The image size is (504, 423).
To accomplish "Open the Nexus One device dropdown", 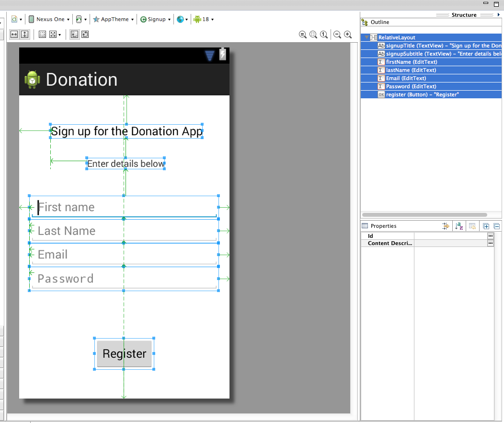I will coord(49,19).
